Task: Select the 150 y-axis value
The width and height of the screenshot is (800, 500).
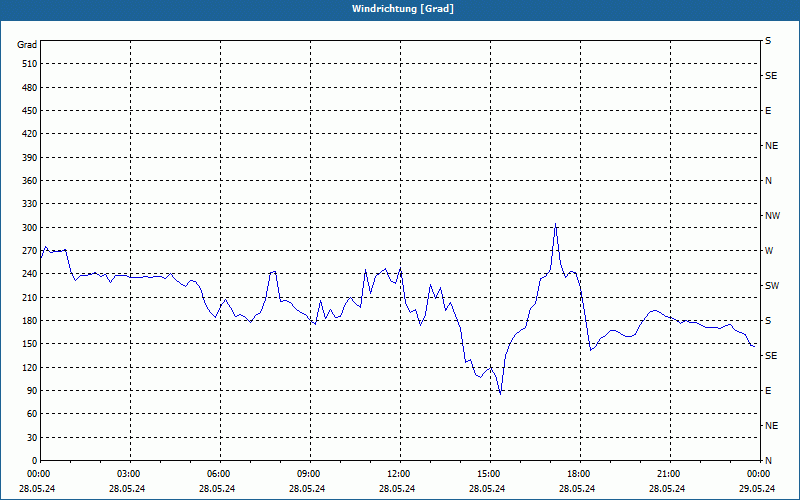Action: coord(30,344)
